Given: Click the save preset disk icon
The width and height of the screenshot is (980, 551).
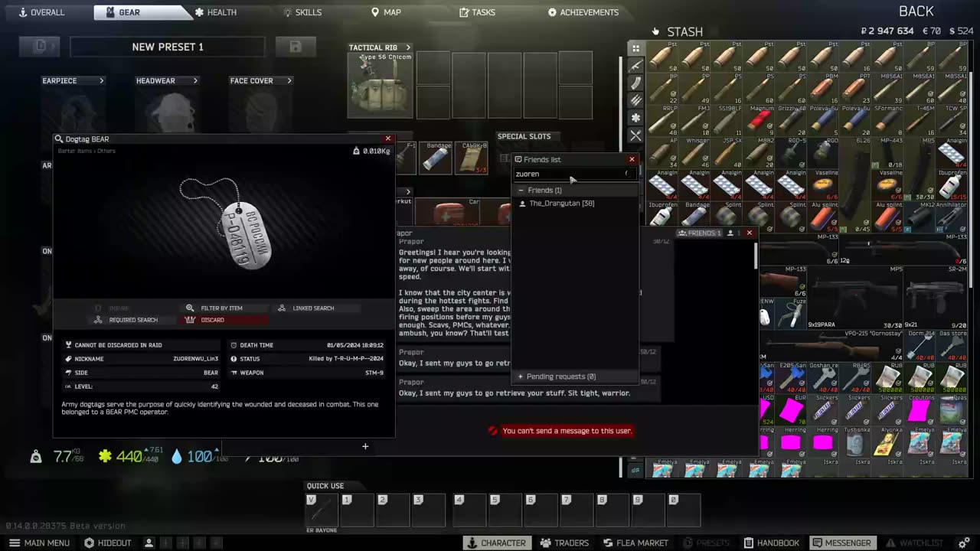Looking at the screenshot, I should (295, 47).
